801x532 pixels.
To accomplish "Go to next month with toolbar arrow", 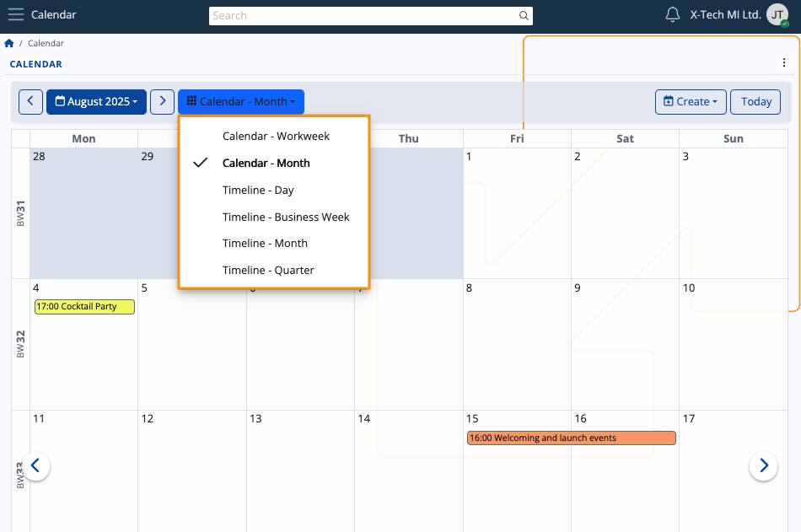I will [x=163, y=102].
